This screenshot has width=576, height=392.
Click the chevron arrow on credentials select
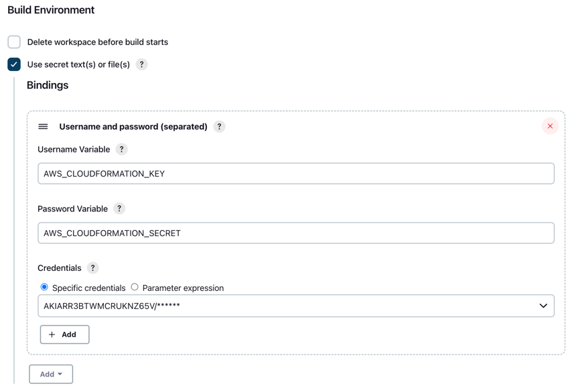pyautogui.click(x=543, y=306)
